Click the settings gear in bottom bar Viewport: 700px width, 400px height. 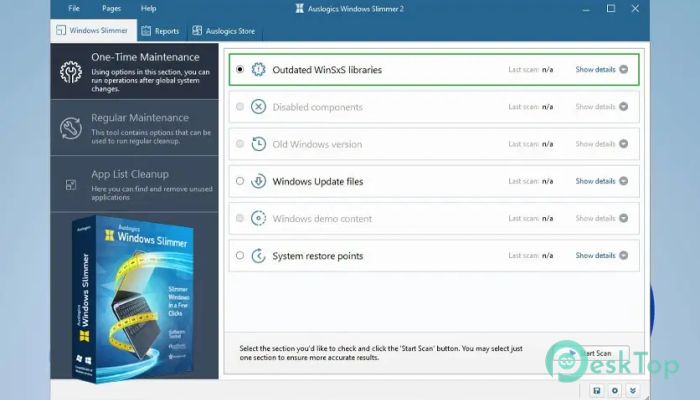(615, 391)
